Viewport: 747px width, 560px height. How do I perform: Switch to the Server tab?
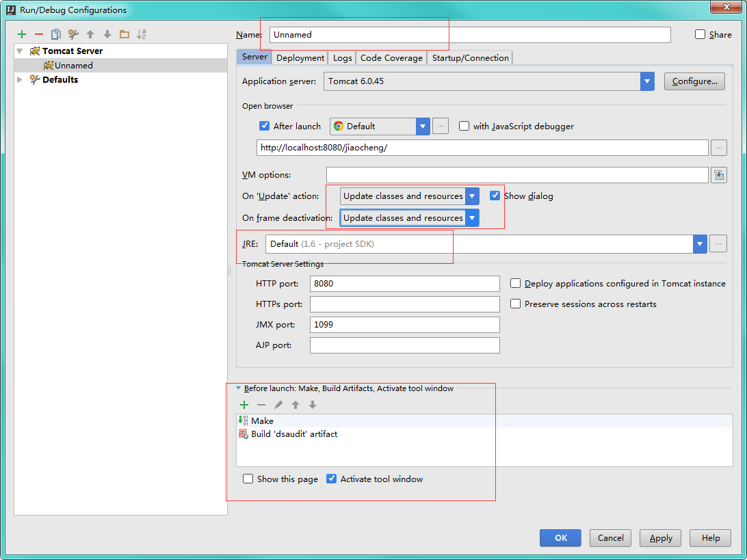pos(254,57)
